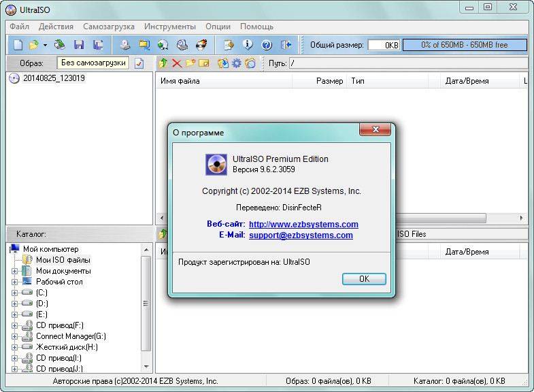Screen dimensions: 534x392
Task: Expand the Жесткий диск(H:) node
Action: pos(14,347)
